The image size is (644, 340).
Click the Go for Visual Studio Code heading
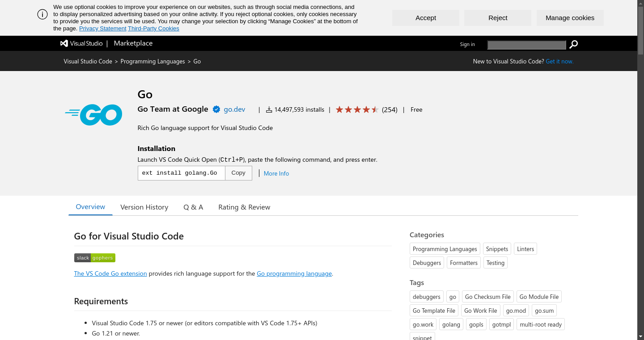click(x=129, y=236)
